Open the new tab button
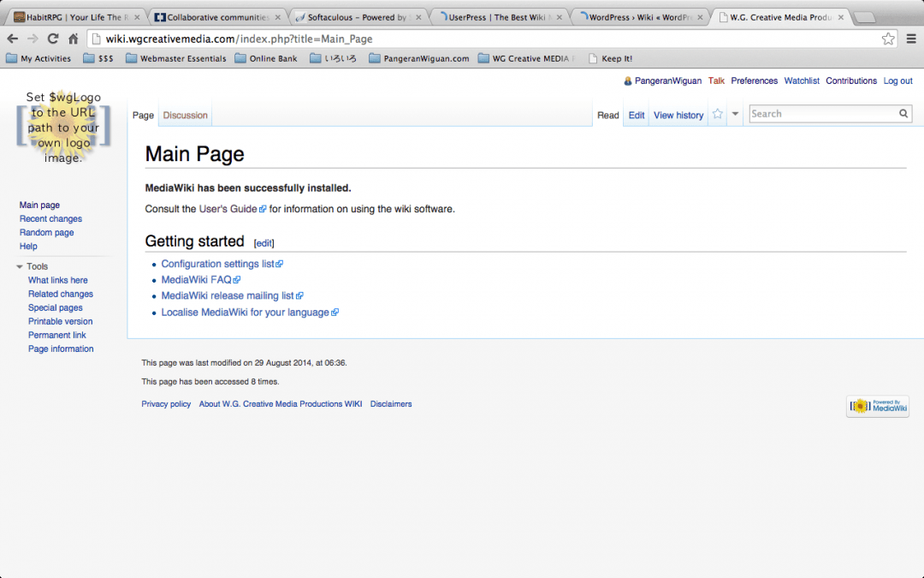The height and width of the screenshot is (578, 924). point(864,18)
